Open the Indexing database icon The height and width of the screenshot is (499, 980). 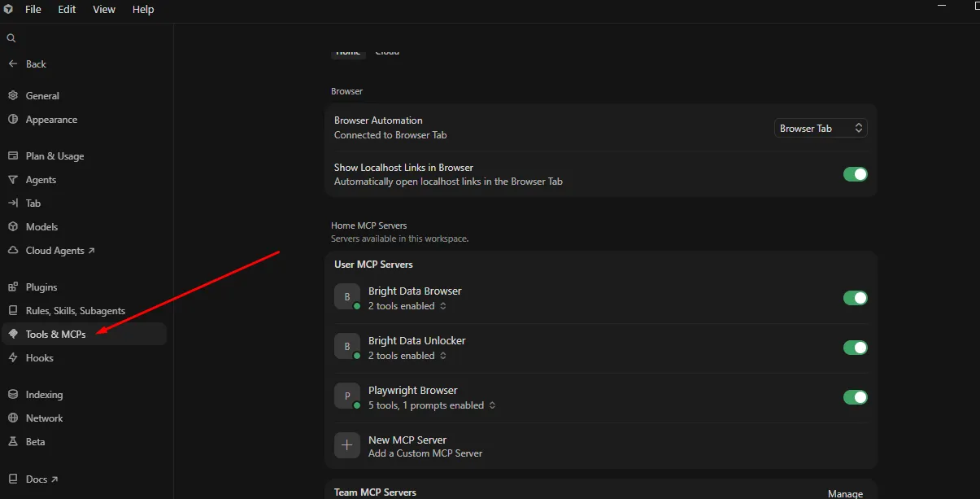point(13,395)
